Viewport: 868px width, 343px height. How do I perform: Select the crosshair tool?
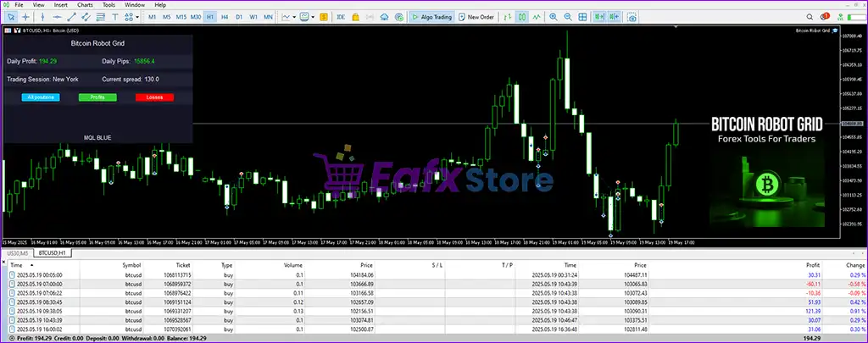pos(25,17)
